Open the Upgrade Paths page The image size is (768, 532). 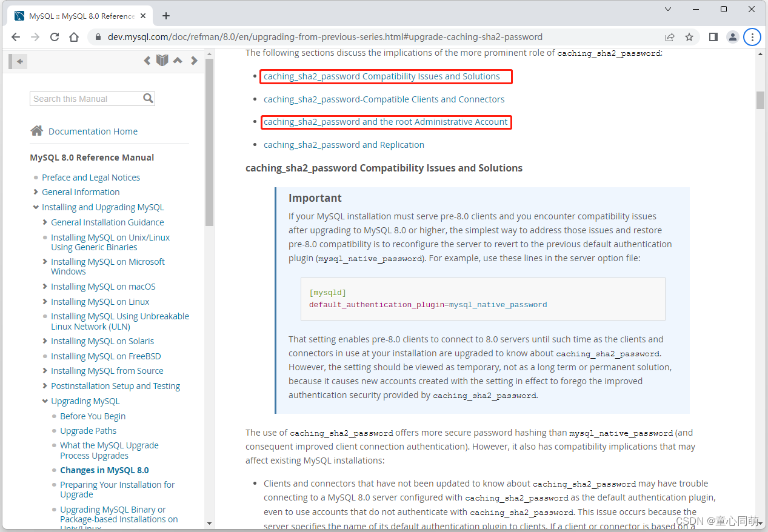[88, 431]
